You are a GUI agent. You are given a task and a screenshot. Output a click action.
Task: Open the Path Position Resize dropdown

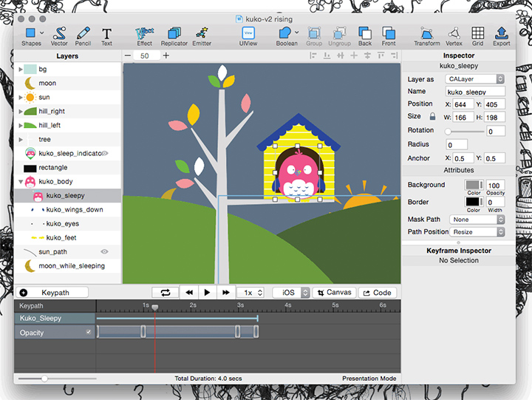(477, 231)
